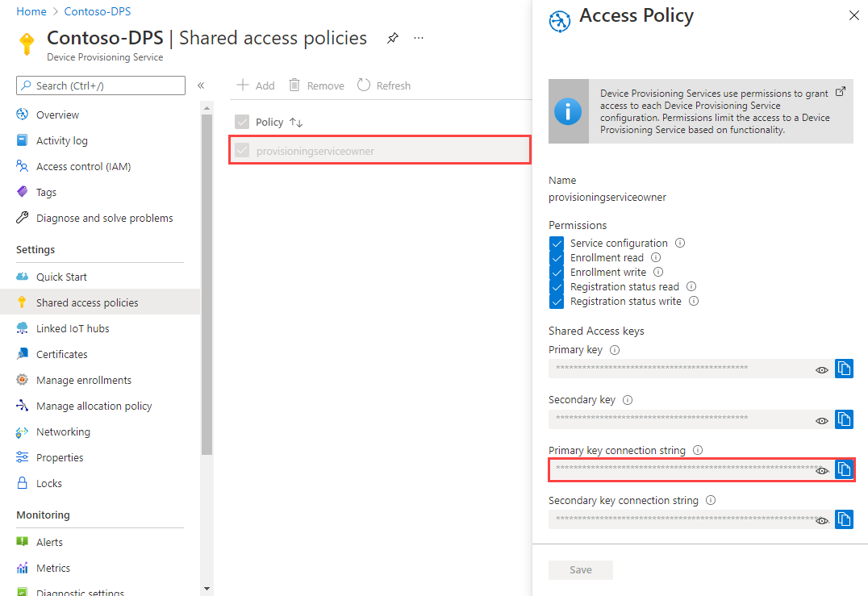
Task: Open the more options ellipsis menu
Action: (419, 38)
